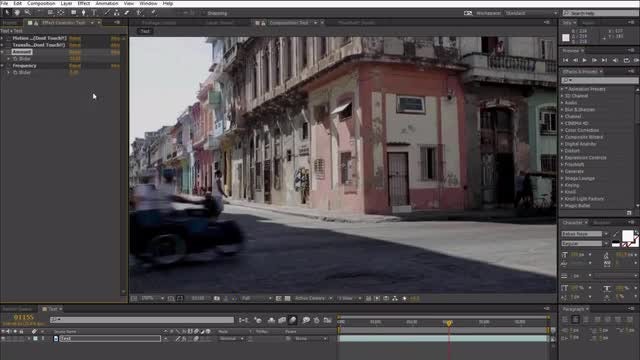Expand Slider property under Amount
Screen dimensions: 640x360
8,59
